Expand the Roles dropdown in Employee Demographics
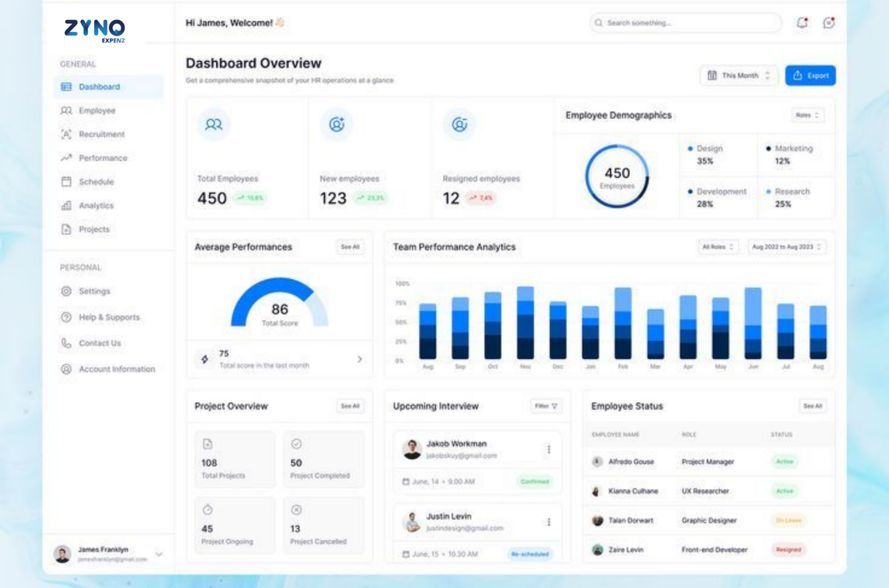Screen dimensions: 889x588 point(807,115)
